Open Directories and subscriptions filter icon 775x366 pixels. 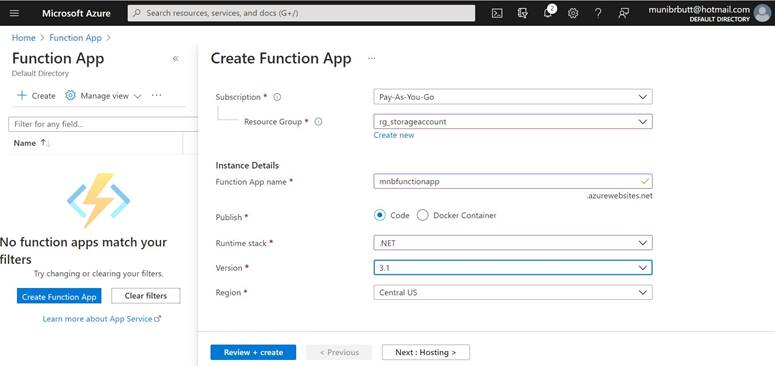tap(522, 13)
